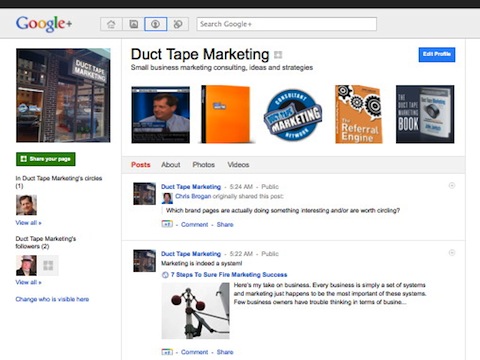Click the Duct Tape Marketing page title
The image size is (480, 360).
200,54
